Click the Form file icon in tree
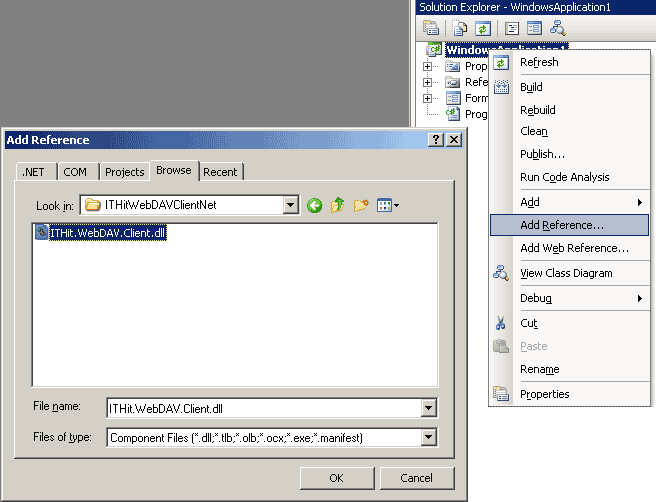 pos(453,98)
